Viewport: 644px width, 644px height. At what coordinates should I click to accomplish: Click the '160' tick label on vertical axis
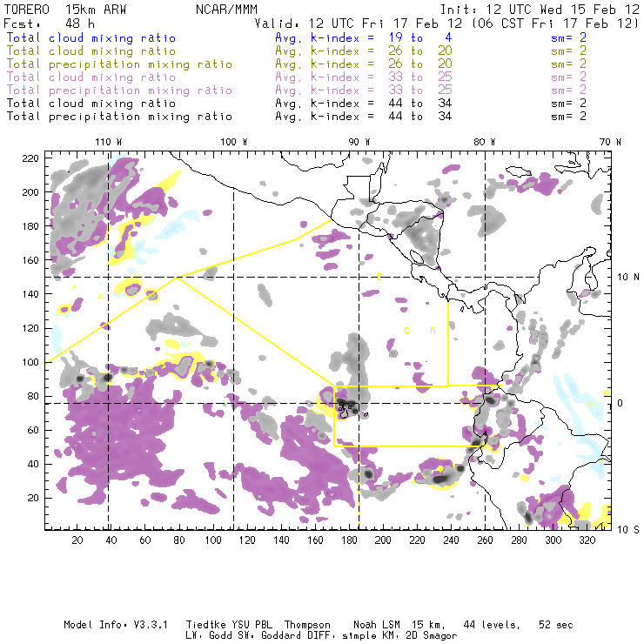tap(30, 260)
